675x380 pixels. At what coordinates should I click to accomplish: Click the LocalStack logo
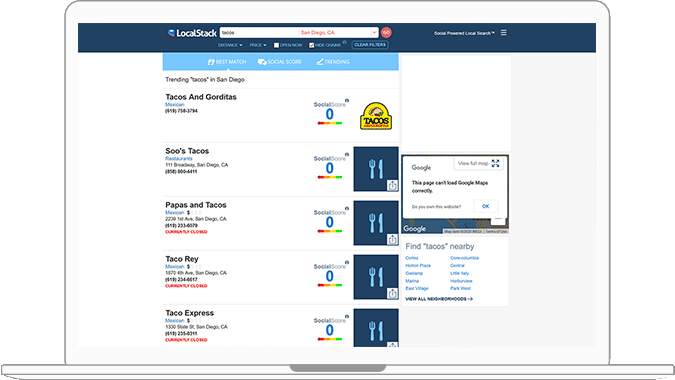[x=192, y=33]
